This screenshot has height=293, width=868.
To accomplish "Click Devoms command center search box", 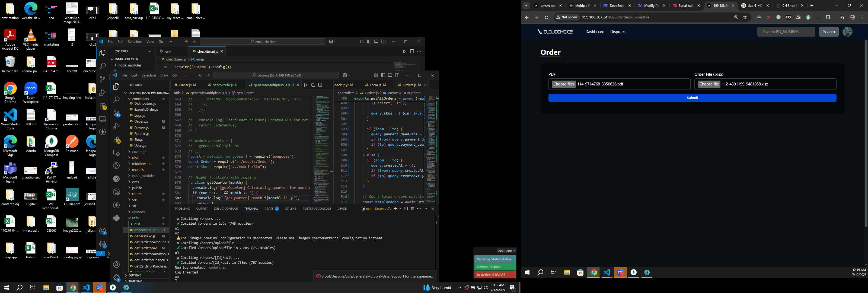I will [x=276, y=75].
